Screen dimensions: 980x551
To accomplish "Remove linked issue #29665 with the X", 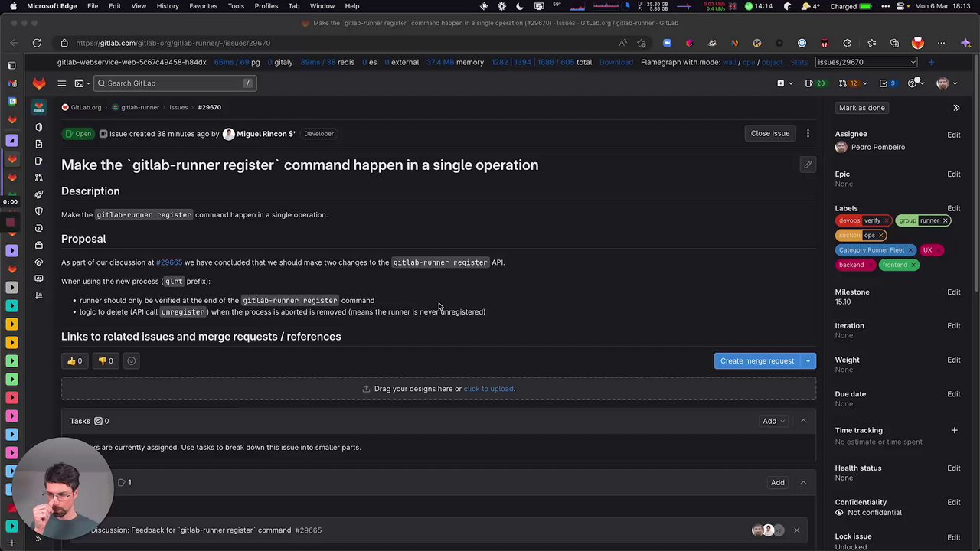I will tap(796, 530).
